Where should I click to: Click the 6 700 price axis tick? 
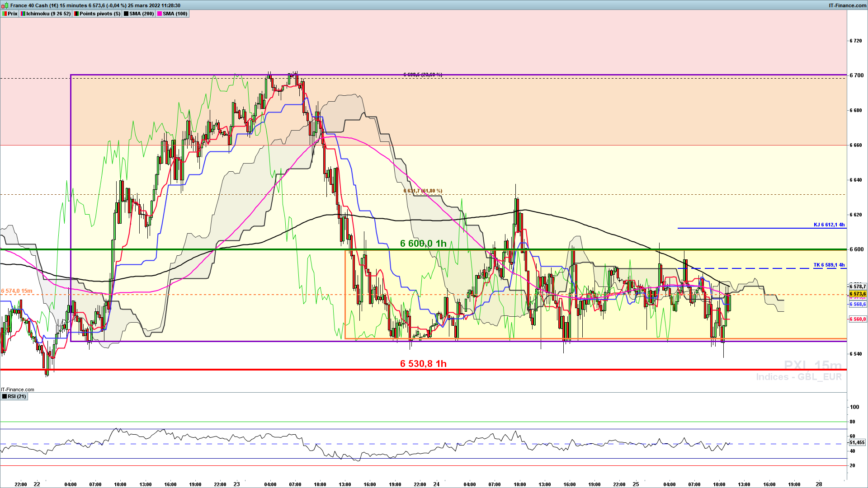pyautogui.click(x=856, y=75)
